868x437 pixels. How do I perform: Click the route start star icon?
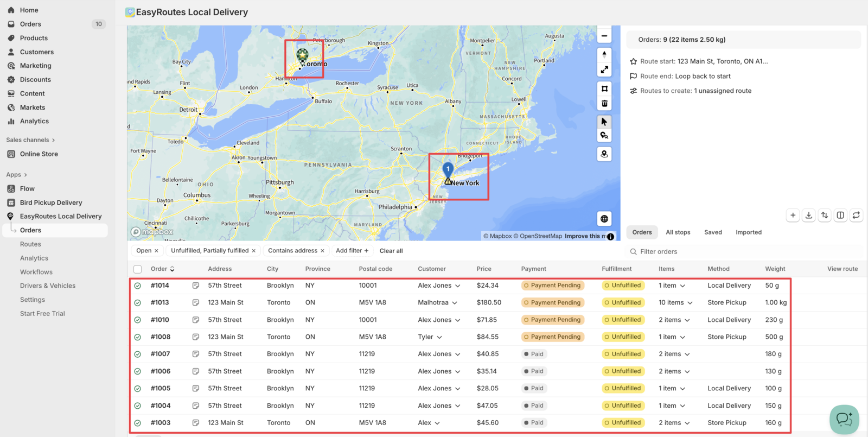633,61
